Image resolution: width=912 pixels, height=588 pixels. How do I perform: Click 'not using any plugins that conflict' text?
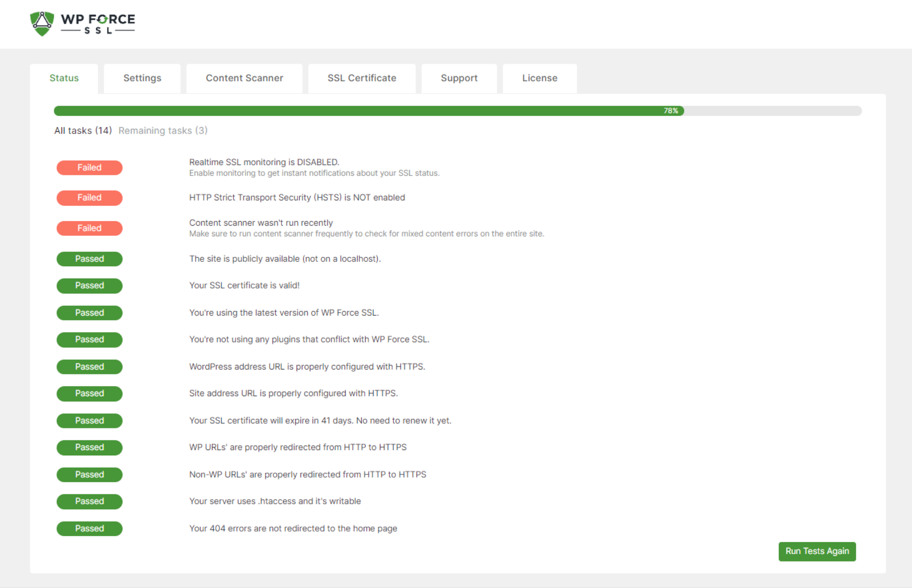309,340
